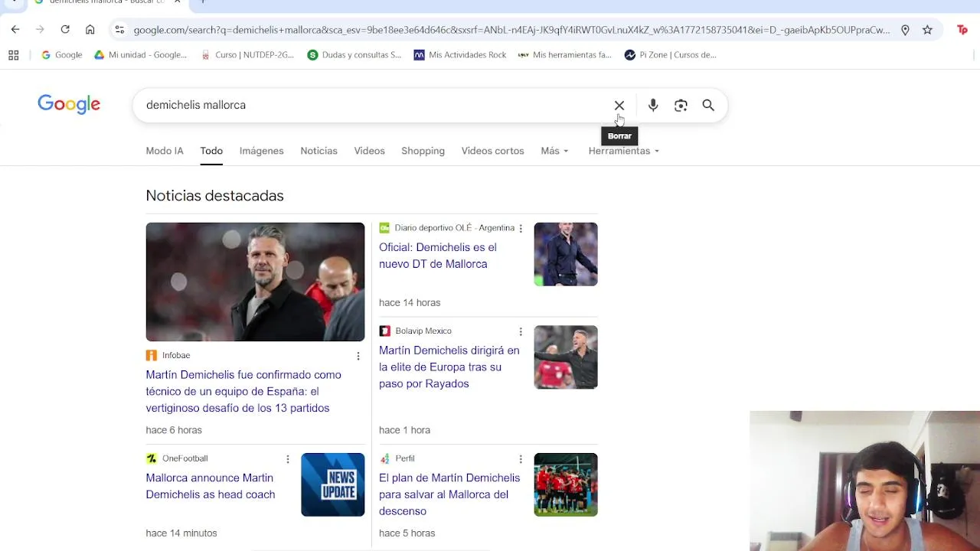Open Pi Zone Cursos bookmark
The width and height of the screenshot is (980, 551).
coord(671,55)
